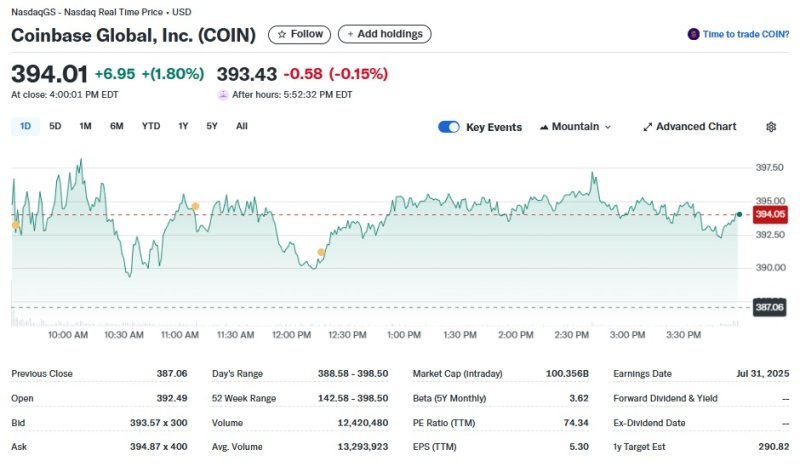Choose the YTD range tab

151,126
